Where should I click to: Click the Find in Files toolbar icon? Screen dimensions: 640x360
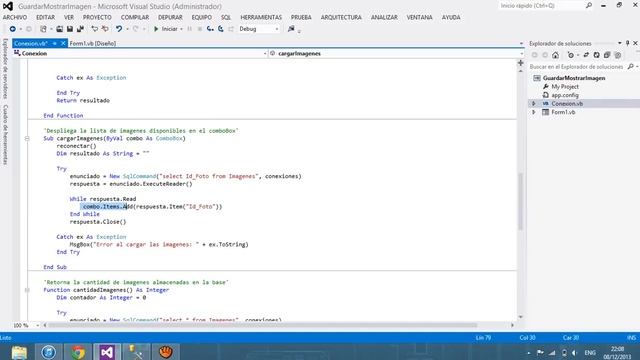[291, 29]
